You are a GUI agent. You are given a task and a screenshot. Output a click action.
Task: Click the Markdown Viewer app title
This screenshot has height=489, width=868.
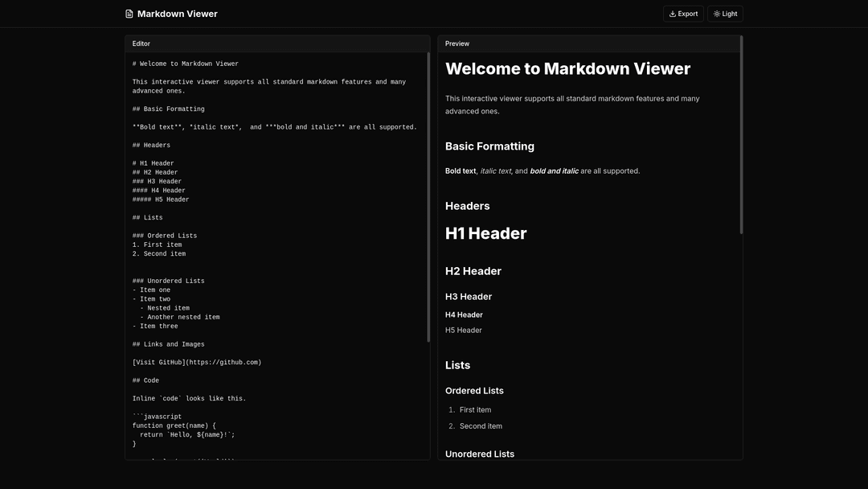pyautogui.click(x=177, y=14)
